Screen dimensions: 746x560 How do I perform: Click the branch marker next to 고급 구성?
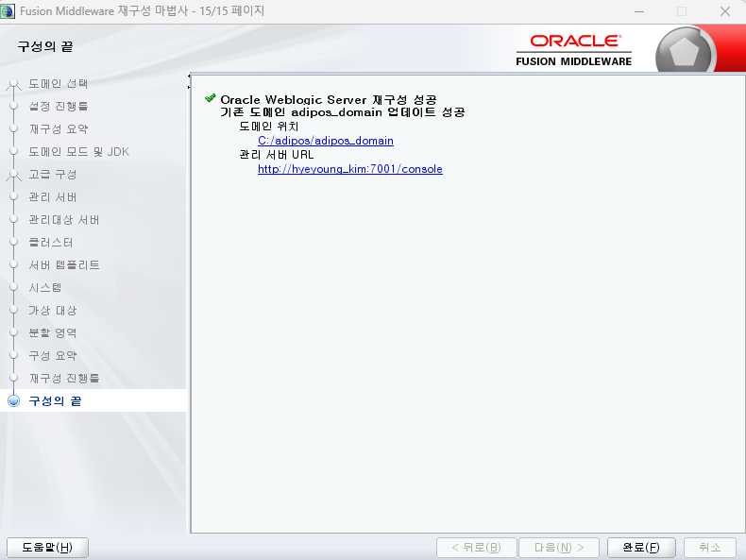pos(14,176)
